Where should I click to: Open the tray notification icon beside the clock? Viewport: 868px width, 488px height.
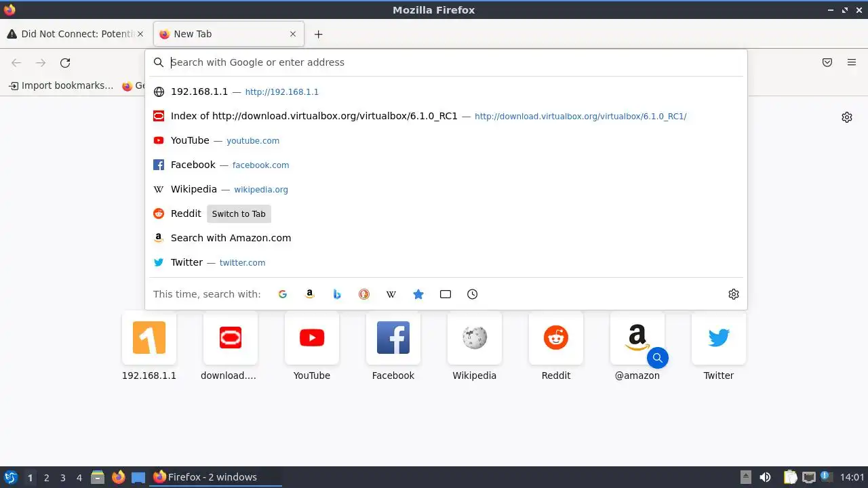[826, 477]
